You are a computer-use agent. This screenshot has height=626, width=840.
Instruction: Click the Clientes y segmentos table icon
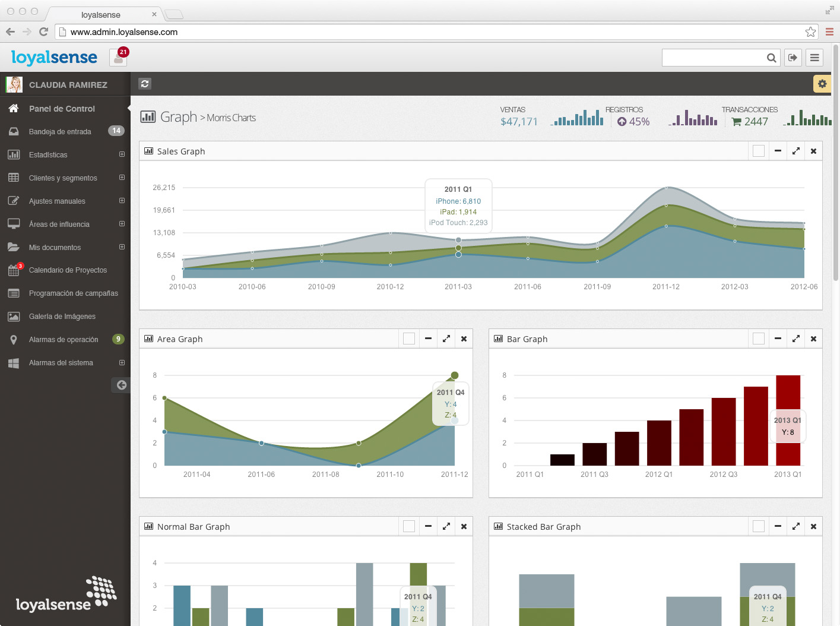(14, 178)
